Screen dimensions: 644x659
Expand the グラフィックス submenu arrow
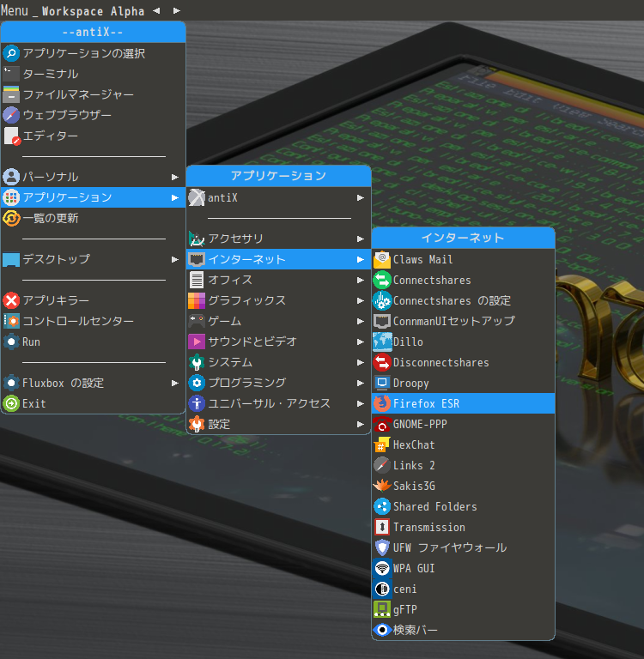(361, 300)
